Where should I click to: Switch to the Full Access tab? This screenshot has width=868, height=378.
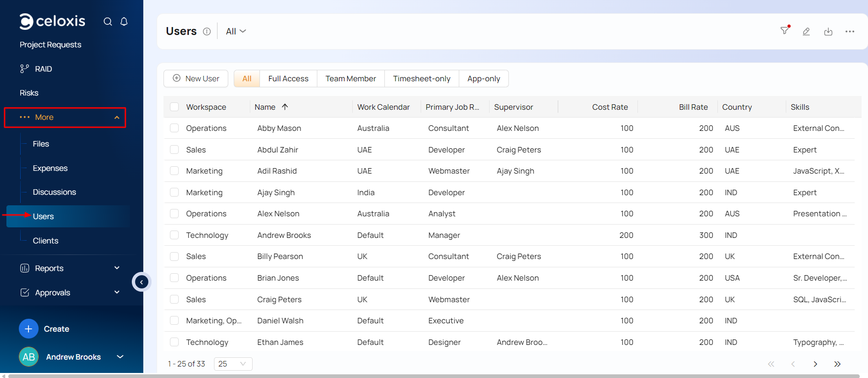[x=288, y=79]
